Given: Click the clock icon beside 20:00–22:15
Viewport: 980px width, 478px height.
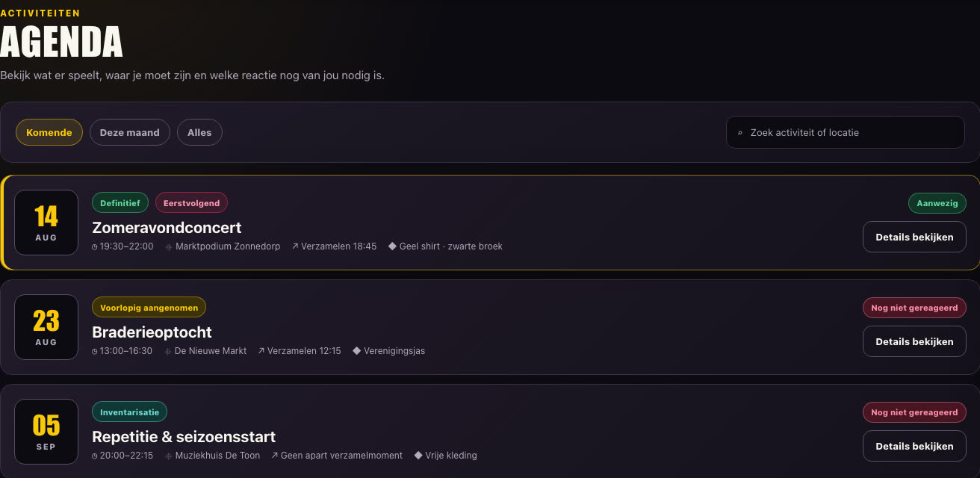Looking at the screenshot, I should 95,456.
